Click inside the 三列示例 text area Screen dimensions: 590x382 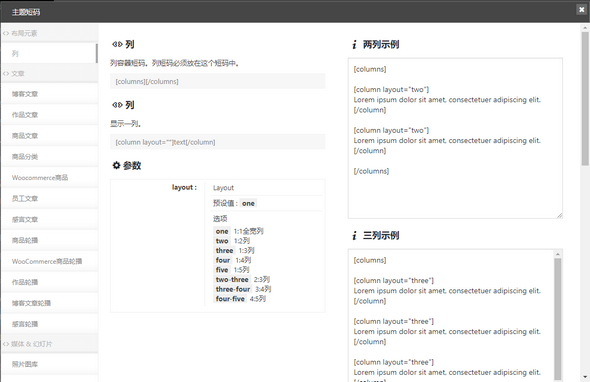coord(452,315)
